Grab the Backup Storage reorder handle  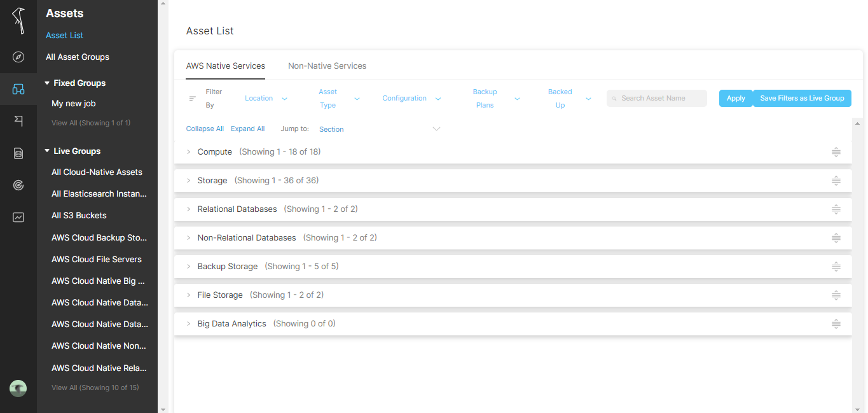[x=836, y=267]
